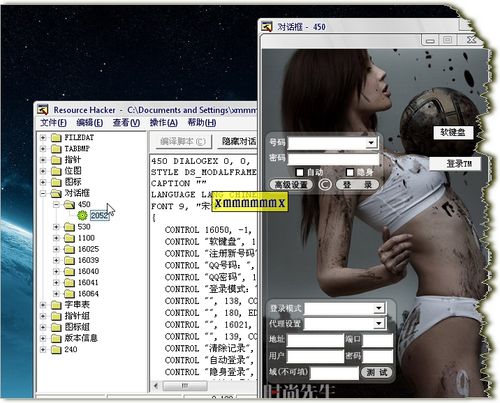Open the 帮助(H) menu
500x403 pixels.
click(x=202, y=123)
